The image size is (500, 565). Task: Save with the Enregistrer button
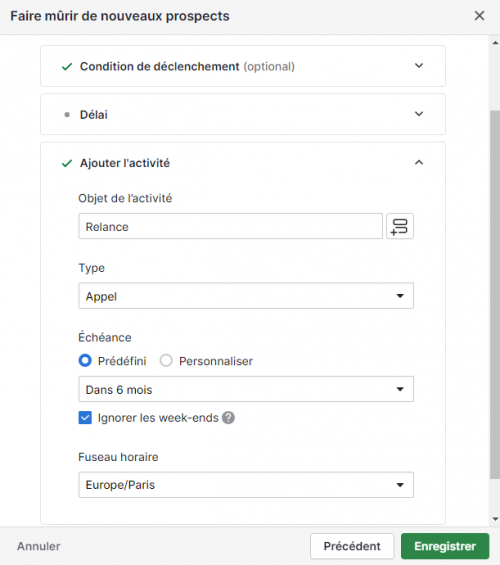coord(445,546)
